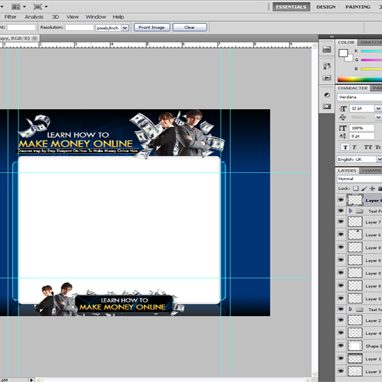This screenshot has height=382, width=382.
Task: Switch to the Design workspace
Action: coord(326,7)
